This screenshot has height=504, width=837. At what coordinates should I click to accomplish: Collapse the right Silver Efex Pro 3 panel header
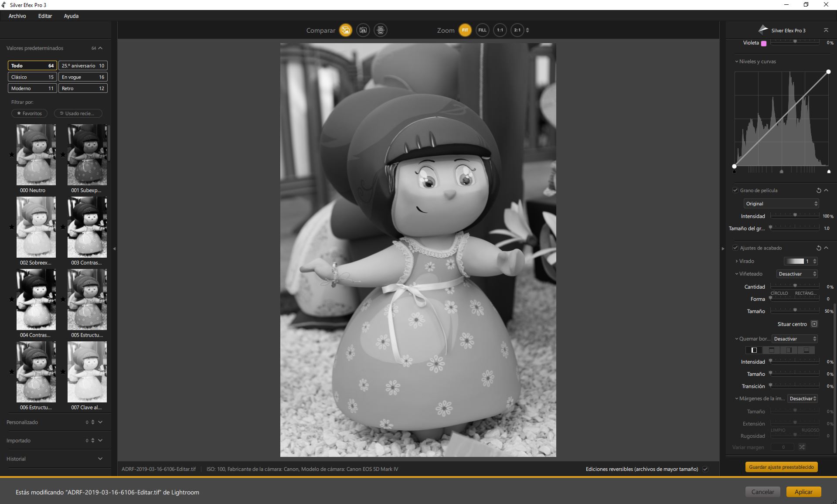point(826,30)
